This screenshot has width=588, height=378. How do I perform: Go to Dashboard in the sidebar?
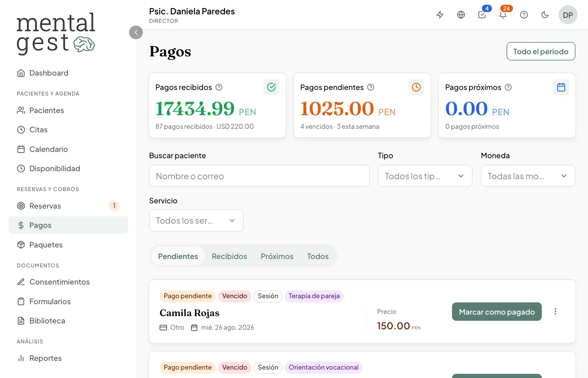point(68,73)
